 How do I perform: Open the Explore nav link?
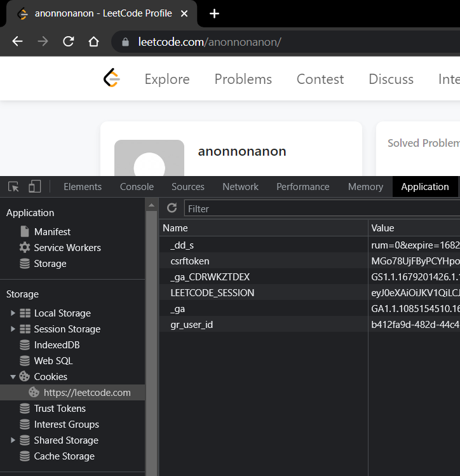coord(167,79)
